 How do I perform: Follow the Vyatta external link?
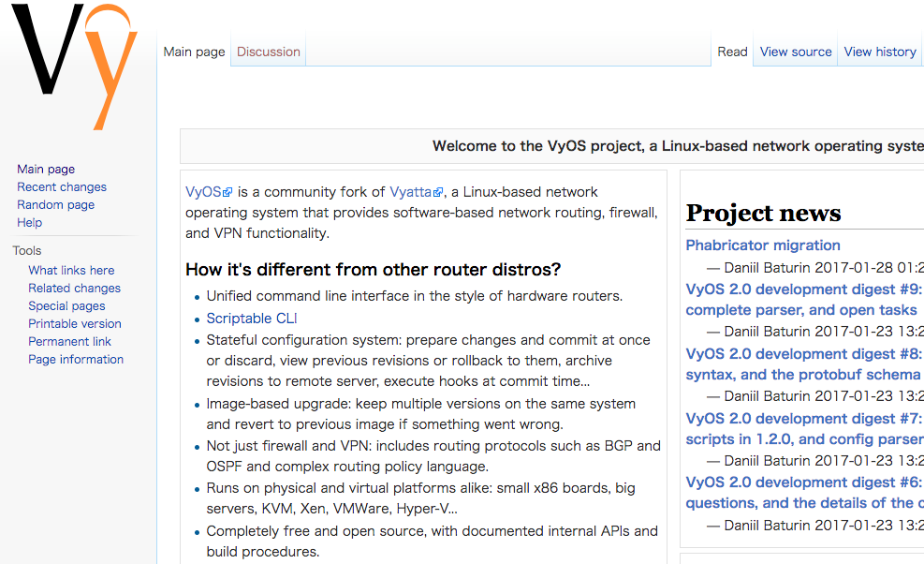pos(416,192)
